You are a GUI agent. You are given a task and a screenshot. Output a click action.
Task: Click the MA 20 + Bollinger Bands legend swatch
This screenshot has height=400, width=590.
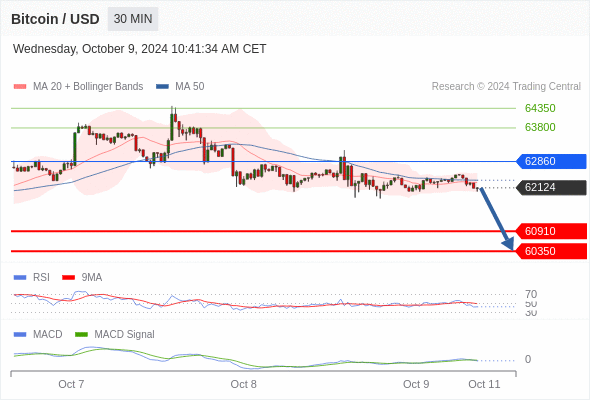pos(20,87)
